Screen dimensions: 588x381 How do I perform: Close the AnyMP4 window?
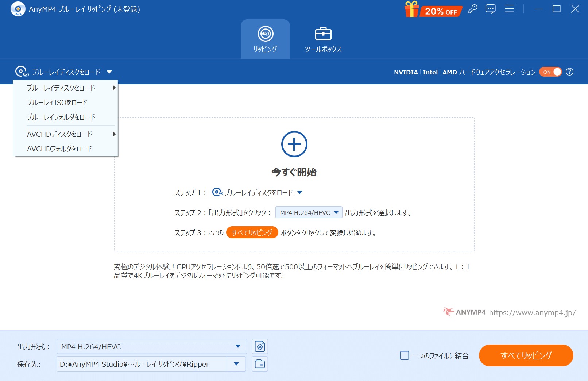575,9
